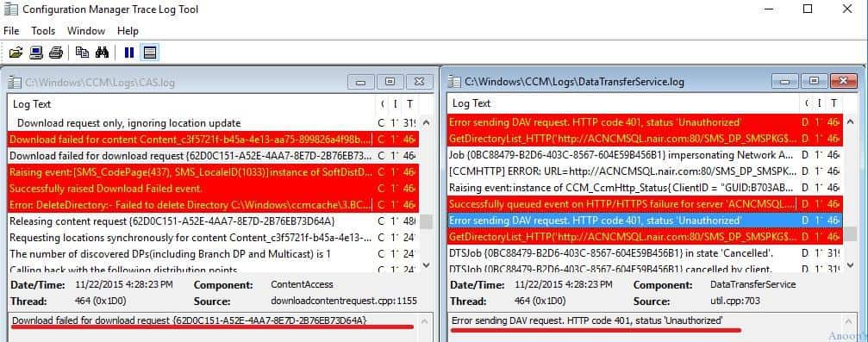This screenshot has width=868, height=342.
Task: Open the Tools menu
Action: point(43,31)
